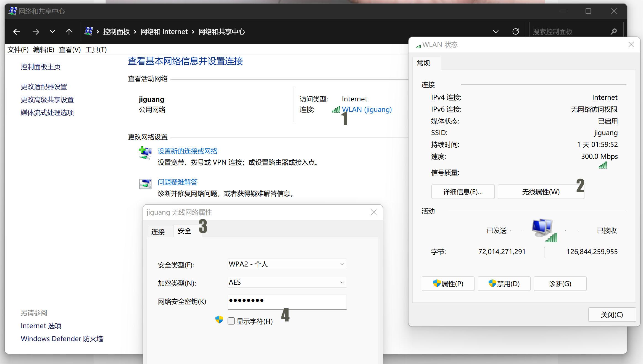Screen dimensions: 643x364
Task: Click the 诊断(G) diagnostics icon button
Action: pos(560,284)
